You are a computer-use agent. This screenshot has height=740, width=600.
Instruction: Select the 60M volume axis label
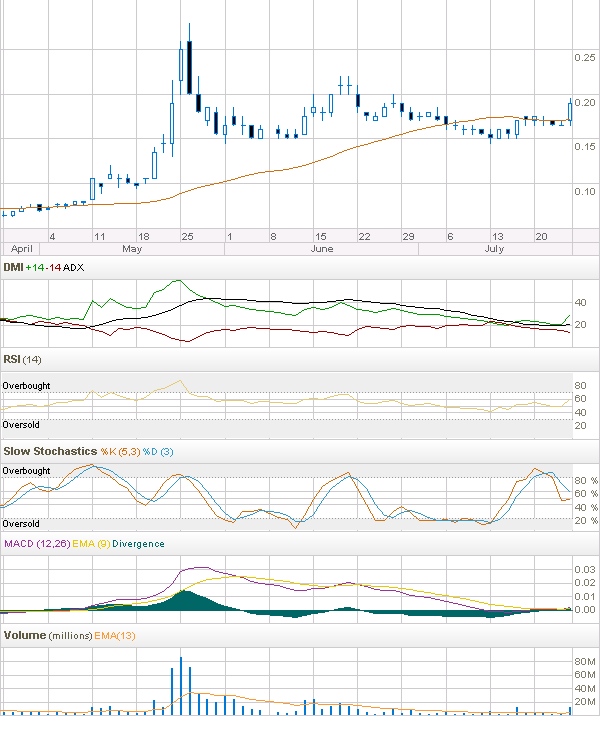click(x=585, y=675)
